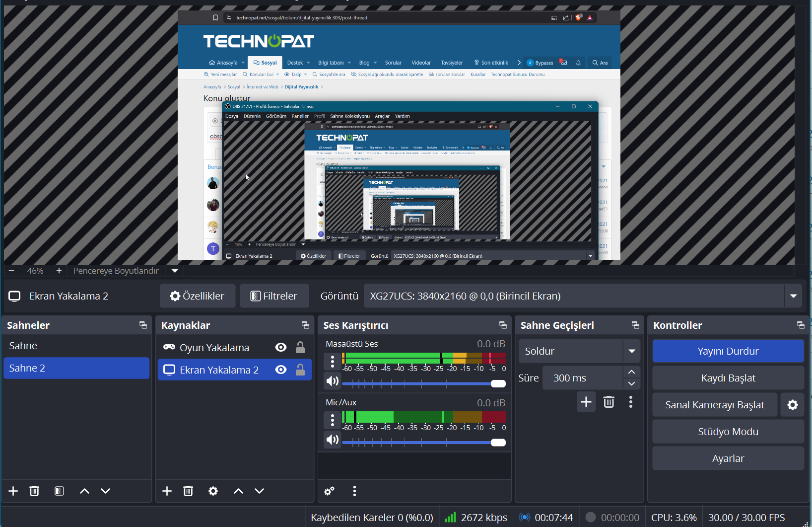
Task: Open Sahne Koleksiyonu menu in previewed OBS window
Action: tap(350, 116)
